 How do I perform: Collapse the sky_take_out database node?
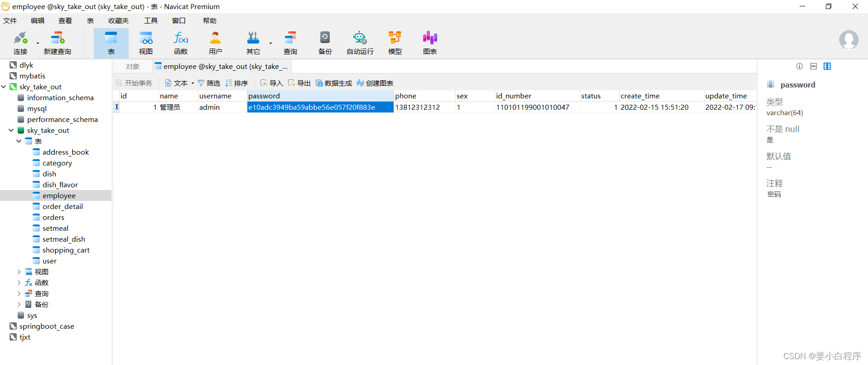pyautogui.click(x=11, y=130)
